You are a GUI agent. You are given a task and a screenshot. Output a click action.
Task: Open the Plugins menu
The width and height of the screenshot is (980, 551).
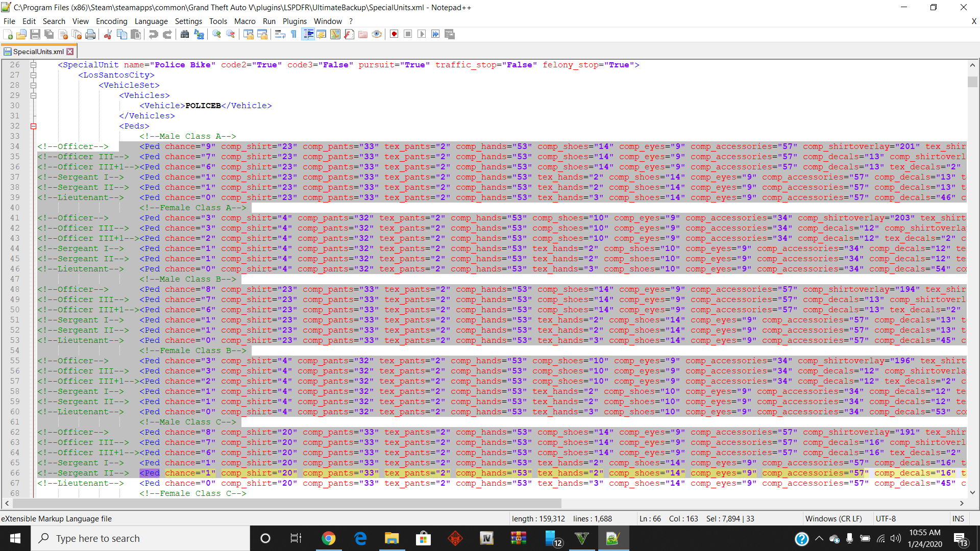point(295,21)
